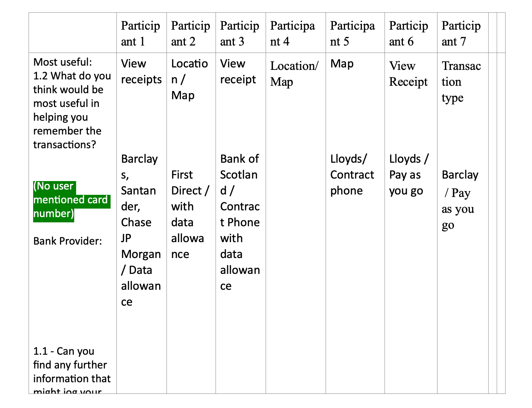Select the Participant 4 header text
532x408 pixels.
pos(292,34)
